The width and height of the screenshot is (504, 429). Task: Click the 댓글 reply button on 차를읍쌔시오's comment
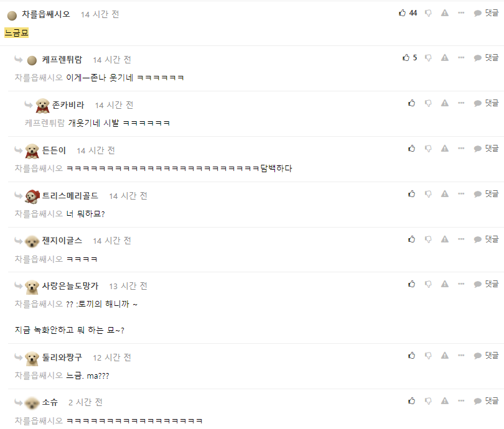point(486,13)
